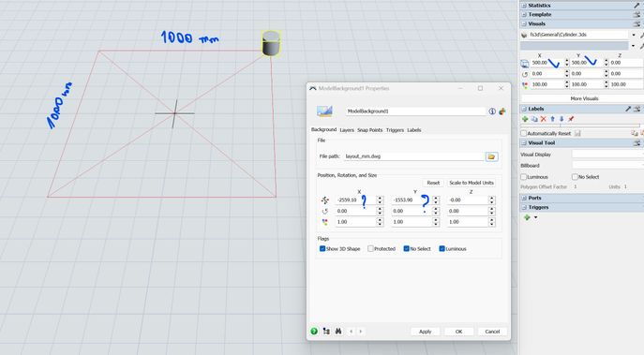Add a label with the green plus

tap(525, 119)
